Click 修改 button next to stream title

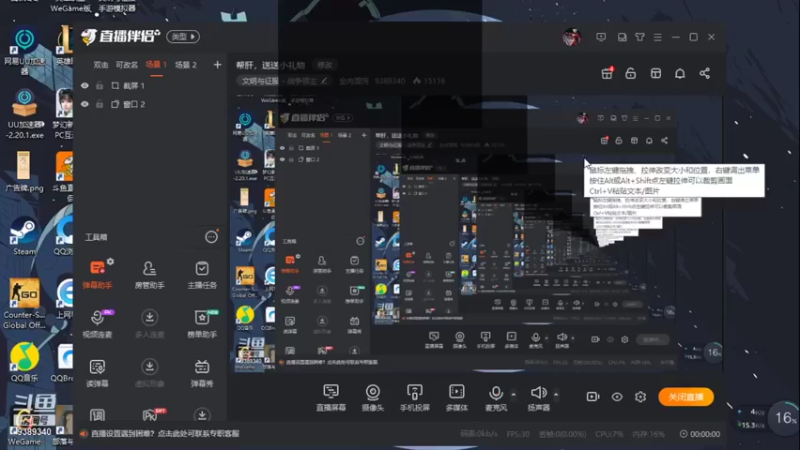coord(325,65)
